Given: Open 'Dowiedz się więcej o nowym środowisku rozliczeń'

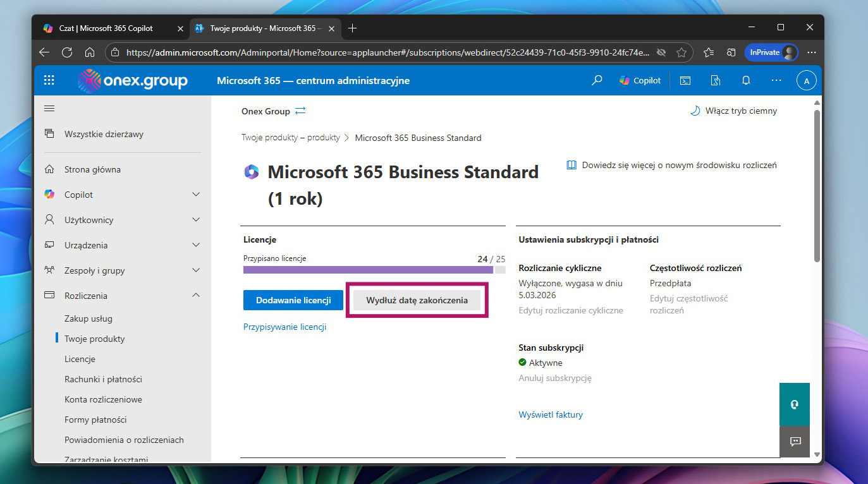Looking at the screenshot, I should coord(671,165).
